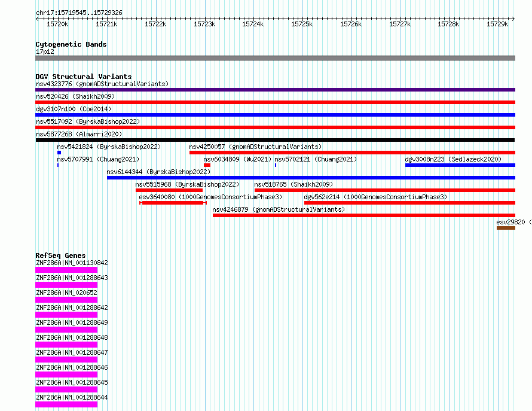Open variant nsv518765 (Shaikh2009) label
The height and width of the screenshot is (411, 532).
coord(293,184)
